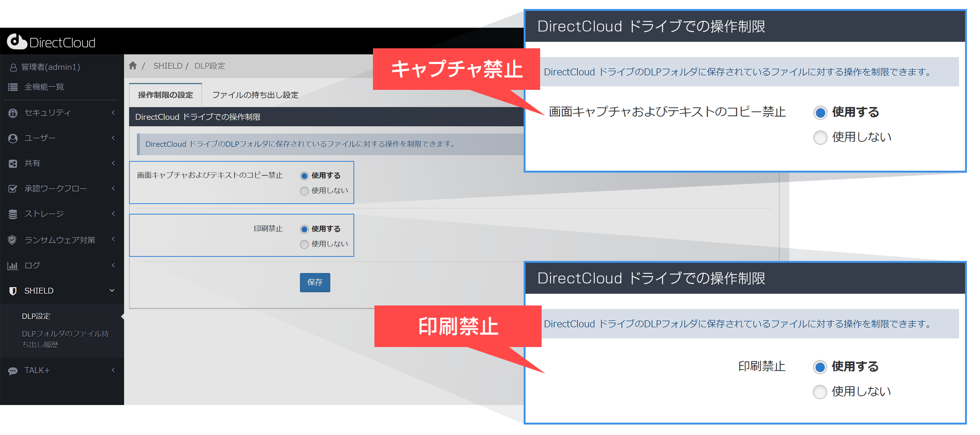
Task: Expand the ログ menu chevron
Action: point(113,265)
